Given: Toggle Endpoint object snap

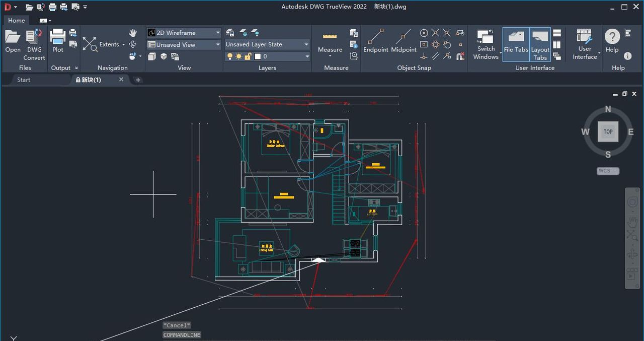Looking at the screenshot, I should (376, 40).
